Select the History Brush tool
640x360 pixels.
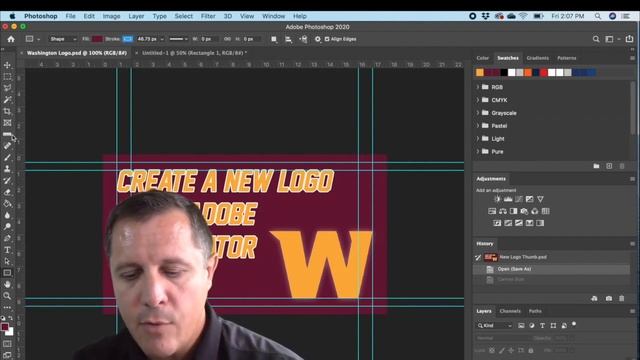[x=7, y=180]
